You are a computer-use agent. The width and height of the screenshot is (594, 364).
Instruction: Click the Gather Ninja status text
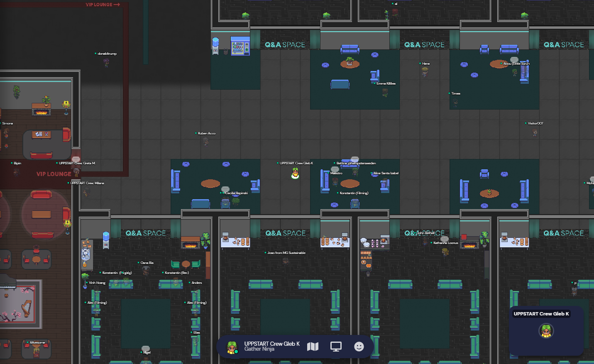(259, 349)
